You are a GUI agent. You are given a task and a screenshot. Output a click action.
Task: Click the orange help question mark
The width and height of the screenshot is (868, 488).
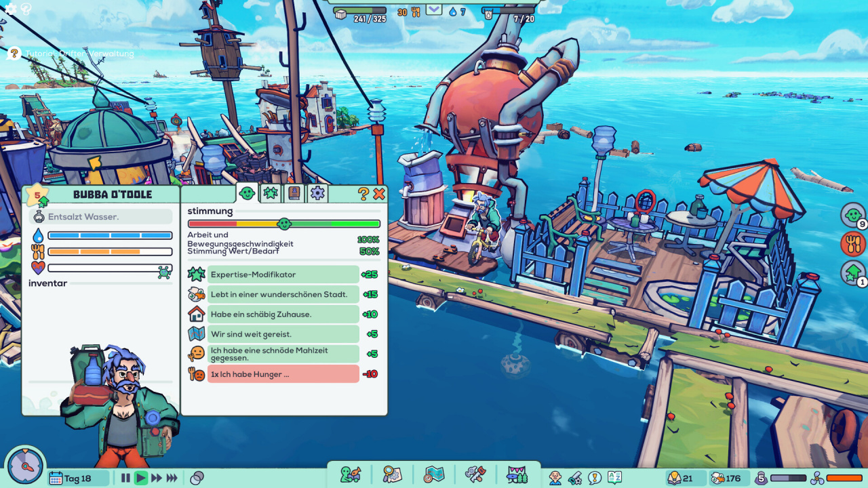tap(363, 195)
